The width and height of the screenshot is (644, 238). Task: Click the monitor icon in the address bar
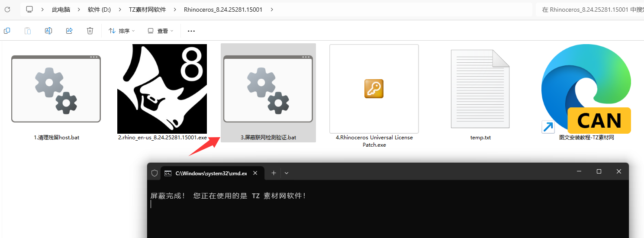click(x=29, y=9)
